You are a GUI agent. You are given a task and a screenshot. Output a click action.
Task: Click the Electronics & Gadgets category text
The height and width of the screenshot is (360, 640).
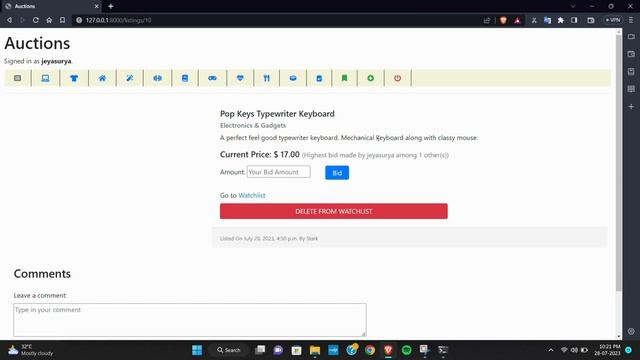(x=253, y=125)
